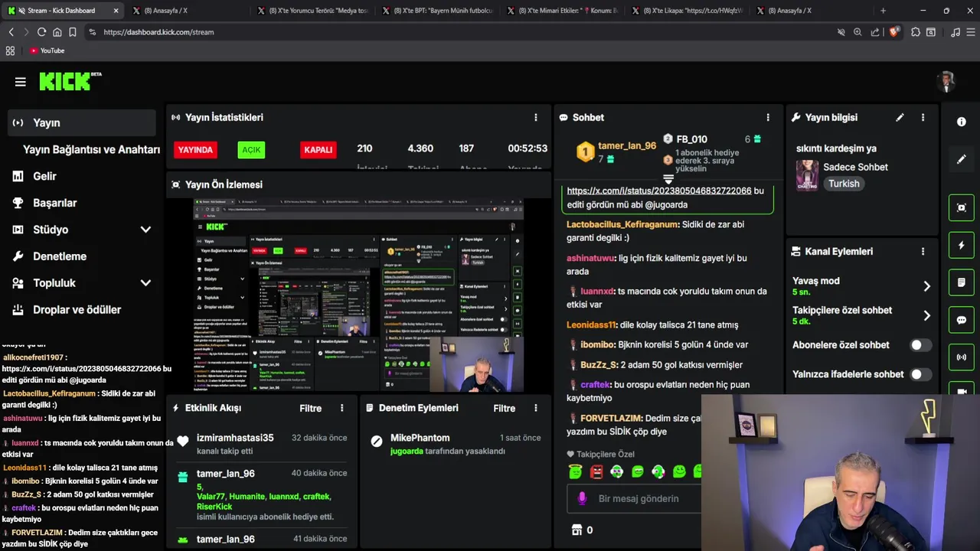Open Yavaş mod settings chevron
This screenshot has width=980, height=551.
click(926, 286)
